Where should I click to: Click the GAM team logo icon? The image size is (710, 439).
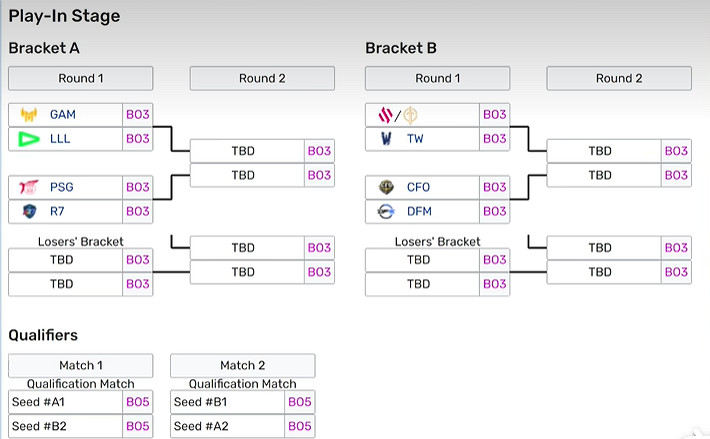(x=28, y=115)
